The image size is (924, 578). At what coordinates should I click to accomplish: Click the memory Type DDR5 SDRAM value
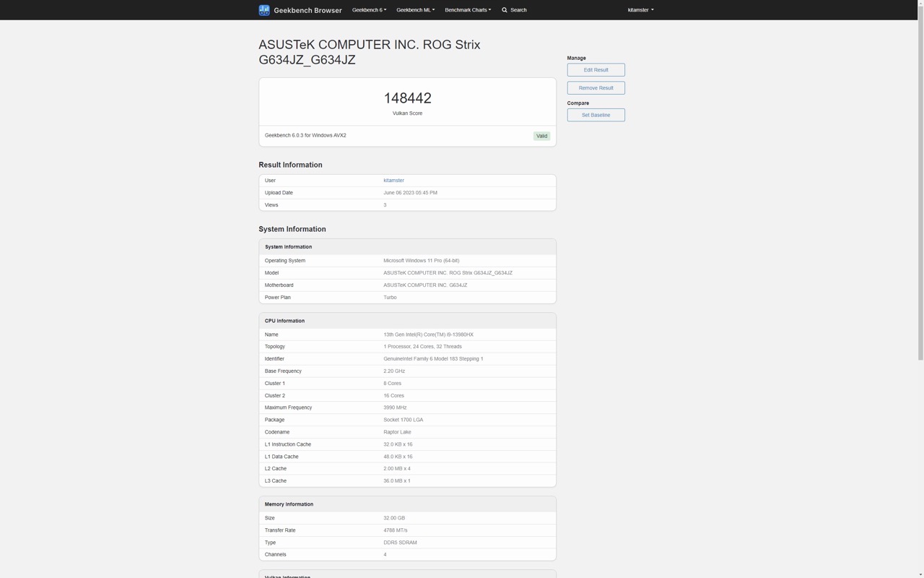[400, 543]
